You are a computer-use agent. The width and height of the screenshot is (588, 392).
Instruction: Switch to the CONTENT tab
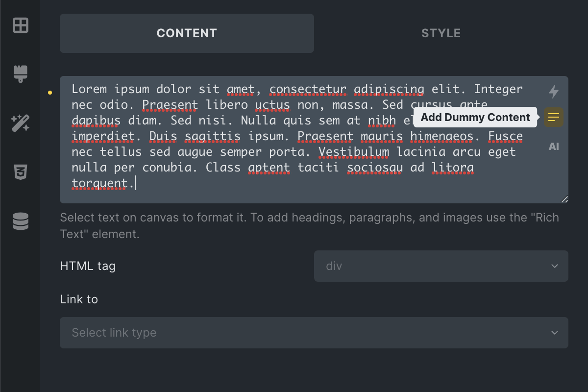[x=187, y=33]
